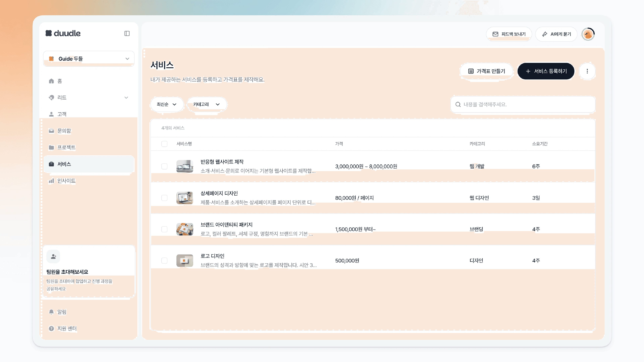The height and width of the screenshot is (362, 644).
Task: Open 알림 in the sidebar
Action: click(89, 312)
